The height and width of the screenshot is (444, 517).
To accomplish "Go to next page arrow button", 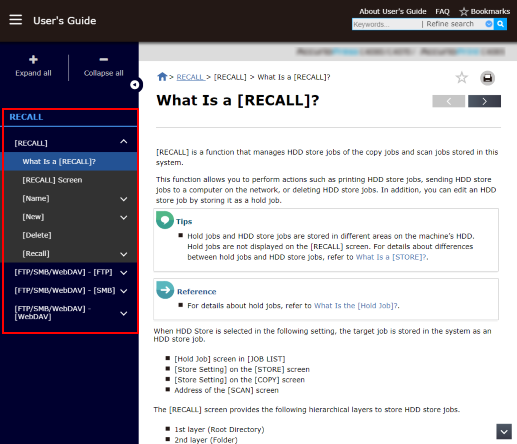I will click(484, 101).
